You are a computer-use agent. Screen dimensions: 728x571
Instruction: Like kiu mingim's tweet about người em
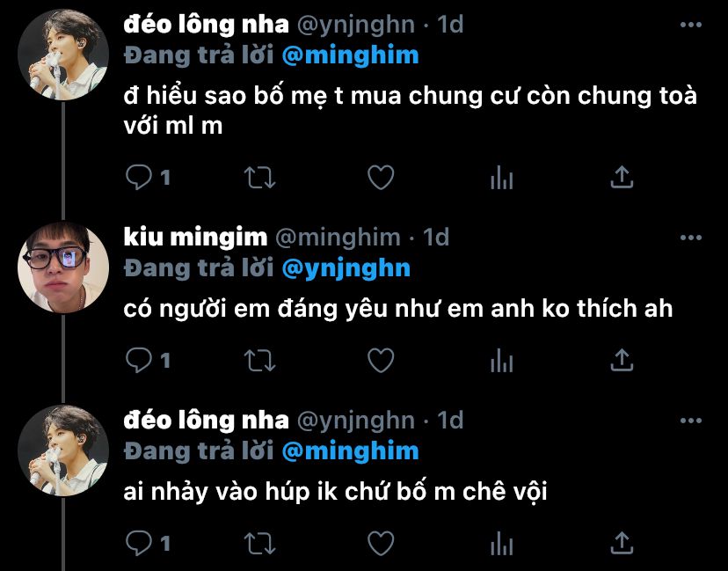381,360
